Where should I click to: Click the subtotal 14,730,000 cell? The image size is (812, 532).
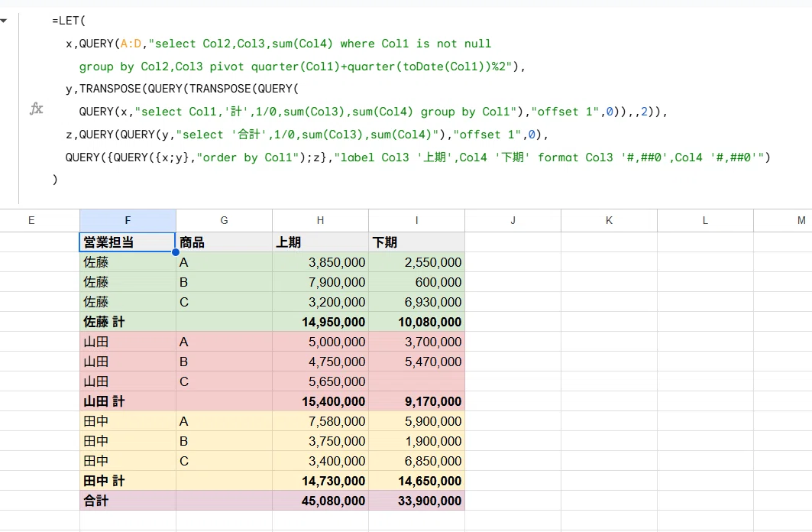tap(321, 481)
